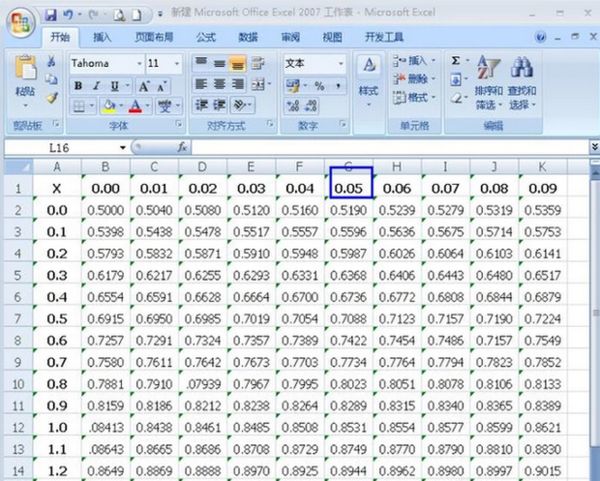The height and width of the screenshot is (481, 600).
Task: Apply comma style
Action: 338,86
